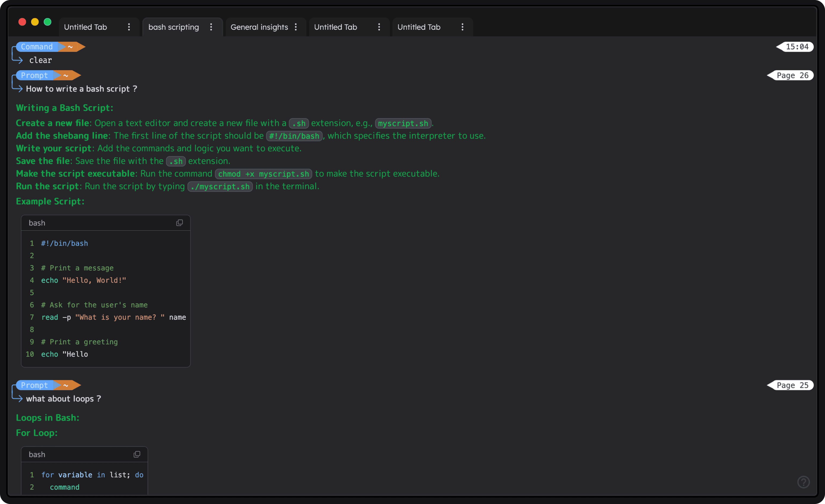This screenshot has width=825, height=504.
Task: Open three-dot menu of last Untitled Tab
Action: pos(462,27)
